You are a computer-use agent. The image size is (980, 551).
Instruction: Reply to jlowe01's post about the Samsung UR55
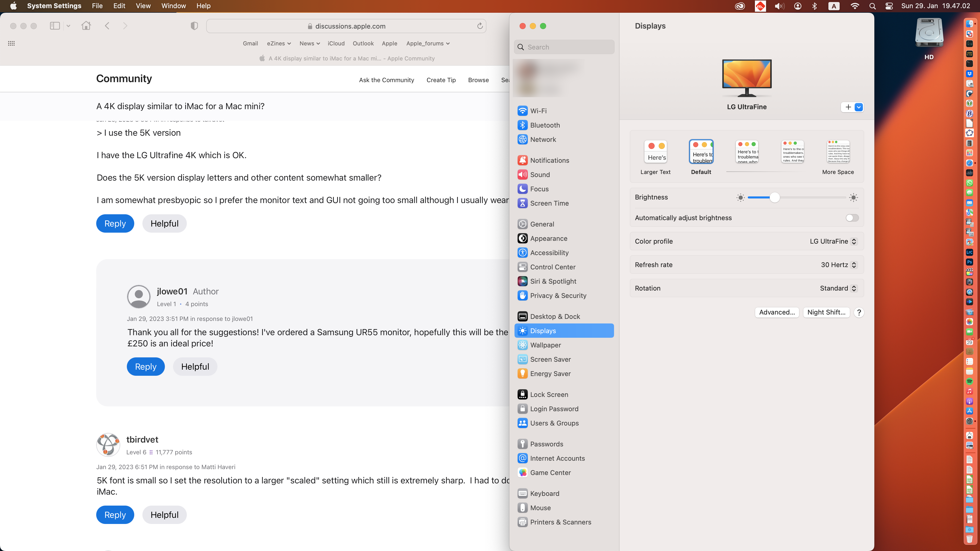(146, 366)
